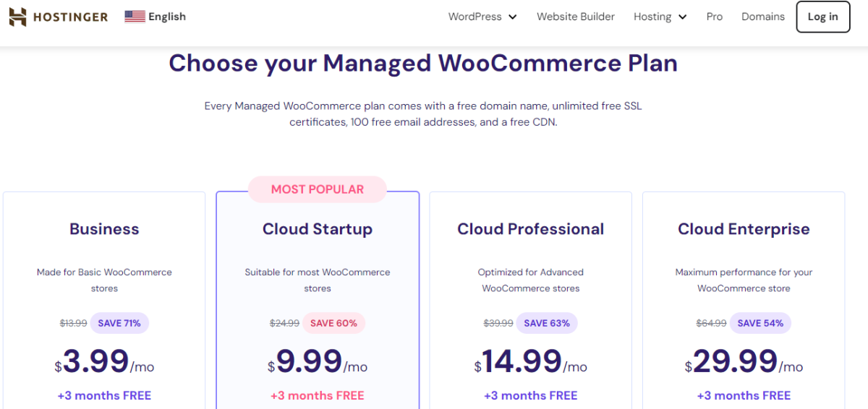Navigate to Domains

(x=763, y=17)
